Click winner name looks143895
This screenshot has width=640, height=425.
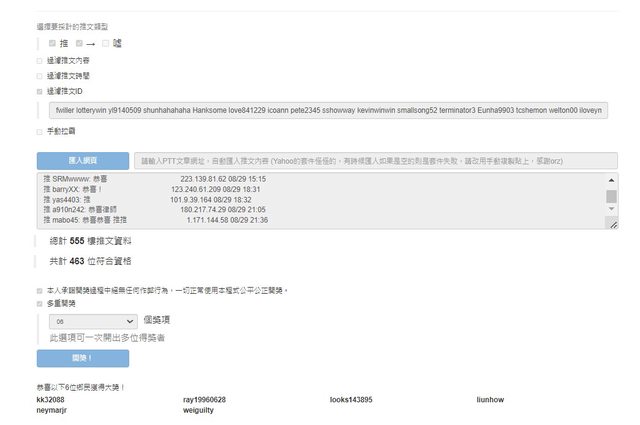click(351, 399)
